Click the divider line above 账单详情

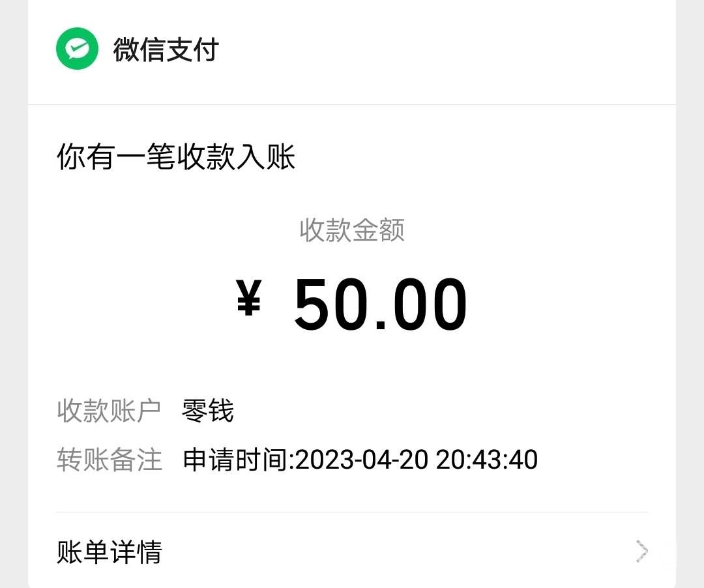click(x=352, y=512)
